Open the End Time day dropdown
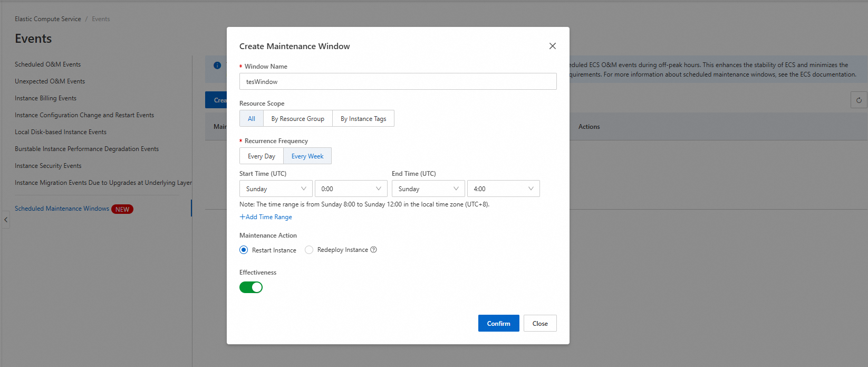This screenshot has height=367, width=868. tap(428, 189)
